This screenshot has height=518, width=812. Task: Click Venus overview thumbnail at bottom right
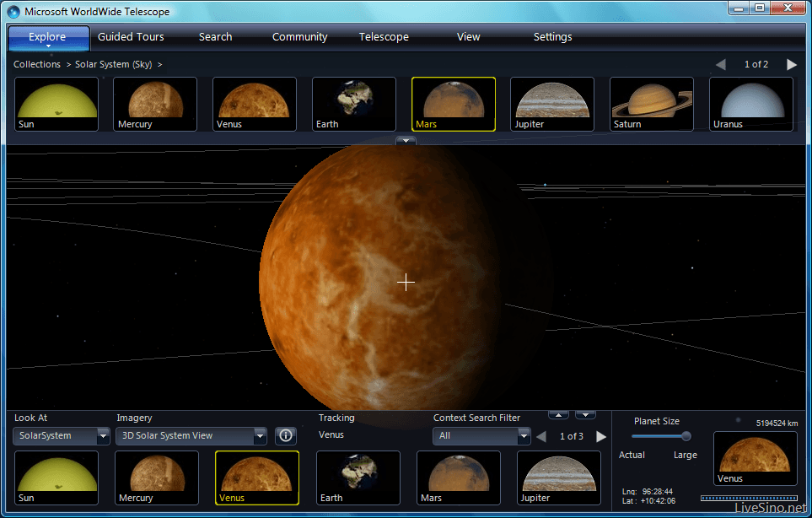point(755,458)
